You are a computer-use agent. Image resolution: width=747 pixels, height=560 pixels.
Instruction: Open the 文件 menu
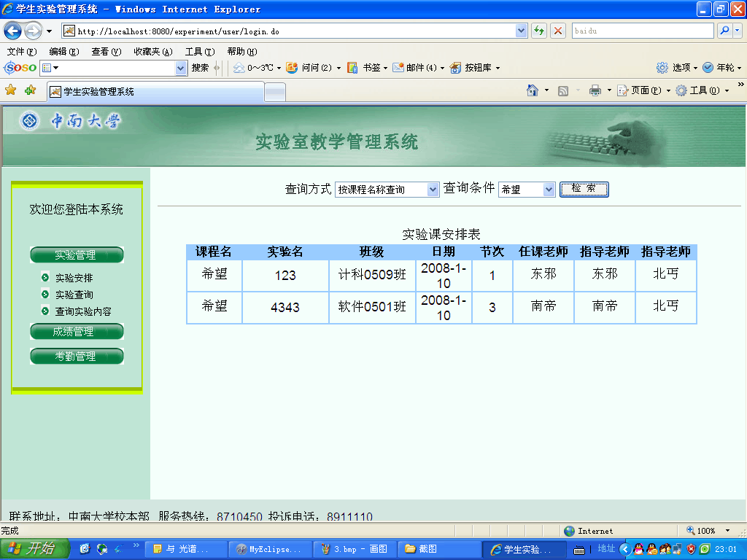click(21, 52)
